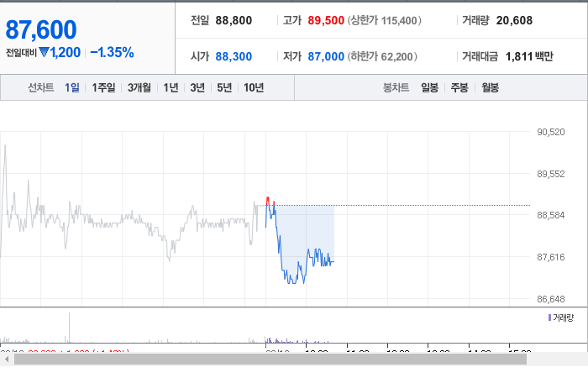
Task: Show the 5년 line chart
Action: pos(224,87)
